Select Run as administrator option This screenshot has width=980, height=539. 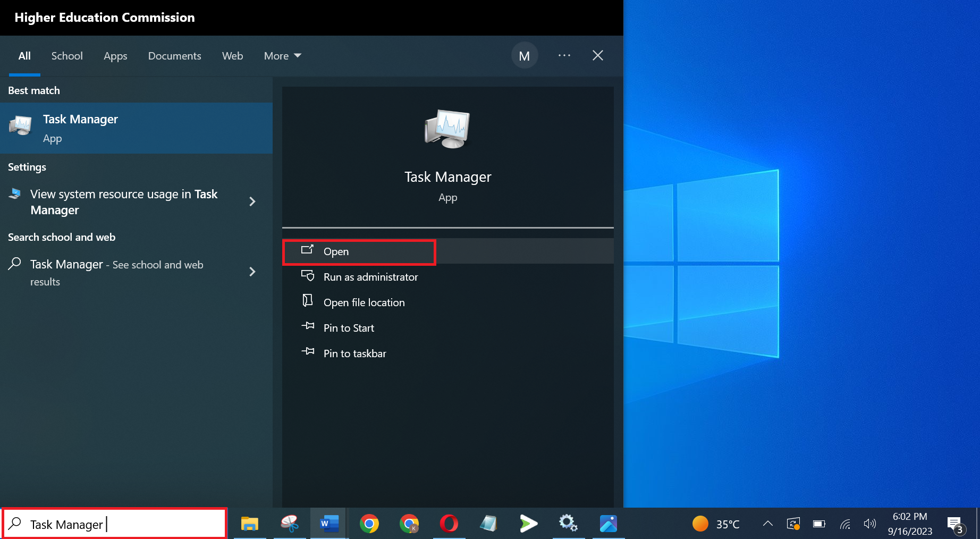coord(370,277)
